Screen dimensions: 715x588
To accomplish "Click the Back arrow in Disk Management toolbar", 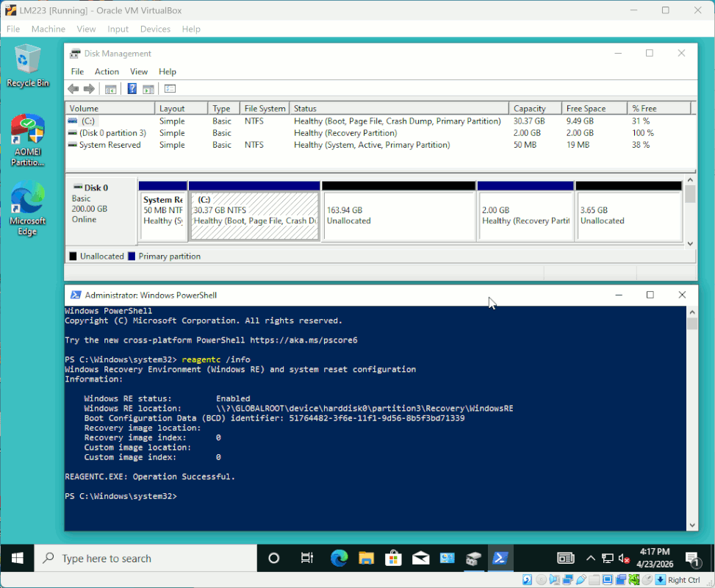I will click(x=73, y=89).
